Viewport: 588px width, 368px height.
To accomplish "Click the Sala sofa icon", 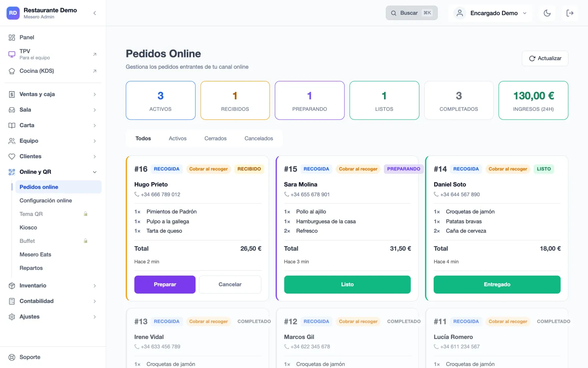I will (x=12, y=110).
